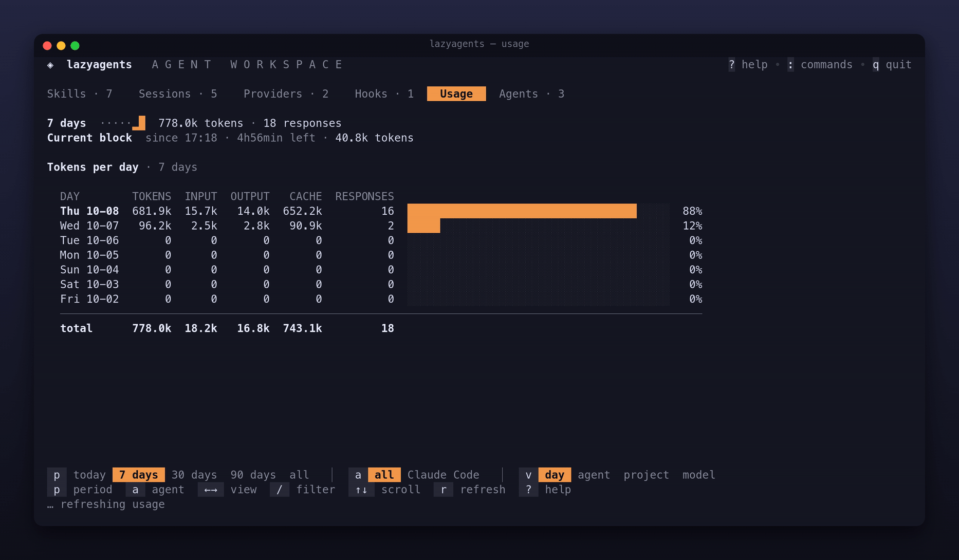Click the 'quit' label in header

coord(898,65)
